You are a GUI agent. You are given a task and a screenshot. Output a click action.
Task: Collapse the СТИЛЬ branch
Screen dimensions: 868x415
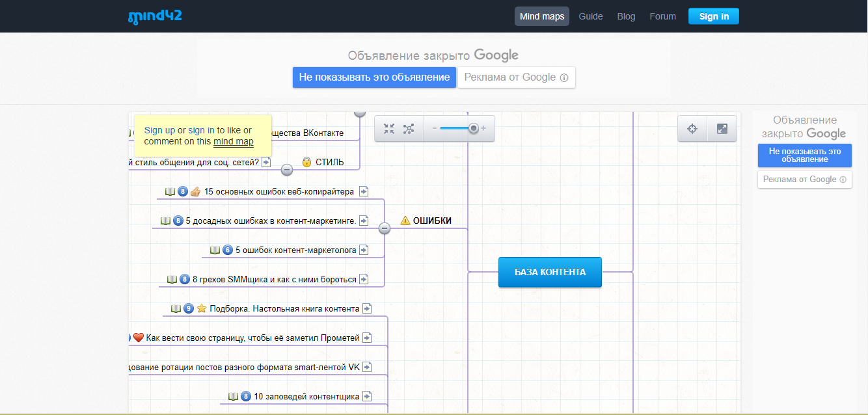(286, 170)
